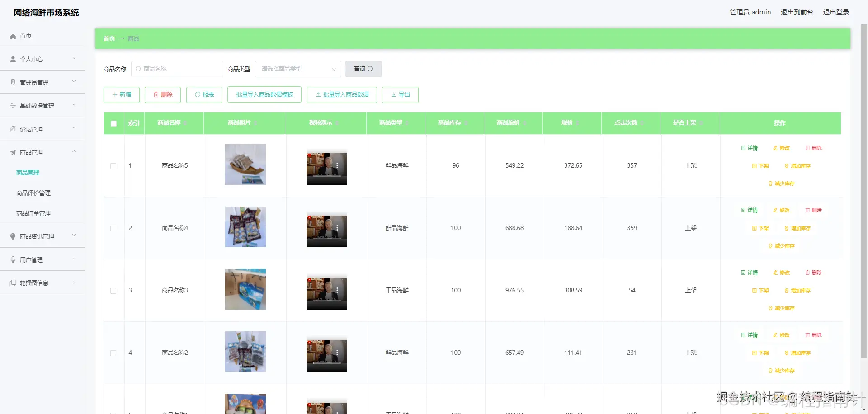Collapse the 商品管理 parent menu in the sidebar
Screen dimensions: 868x414
pyautogui.click(x=42, y=152)
